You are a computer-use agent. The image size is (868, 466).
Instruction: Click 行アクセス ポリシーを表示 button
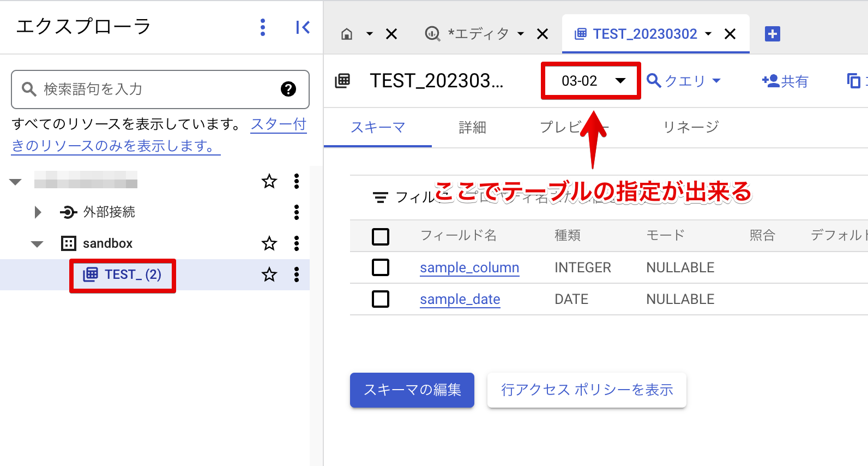click(x=587, y=390)
